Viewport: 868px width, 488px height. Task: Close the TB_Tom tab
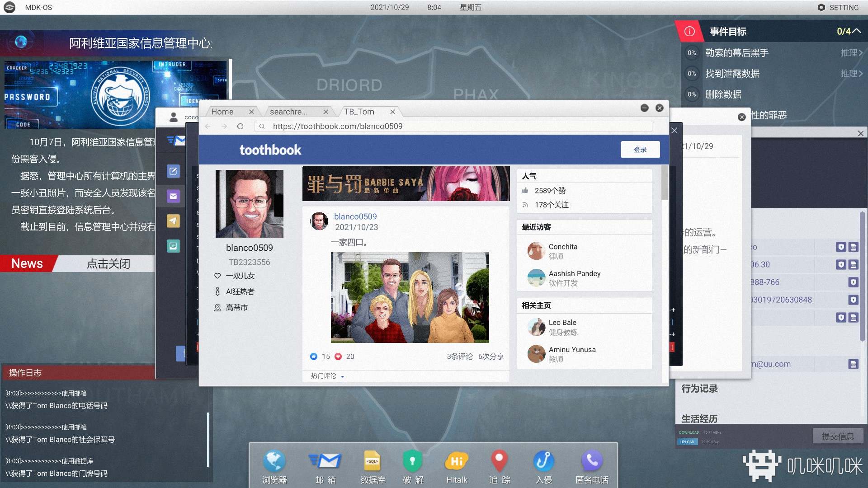pos(392,112)
